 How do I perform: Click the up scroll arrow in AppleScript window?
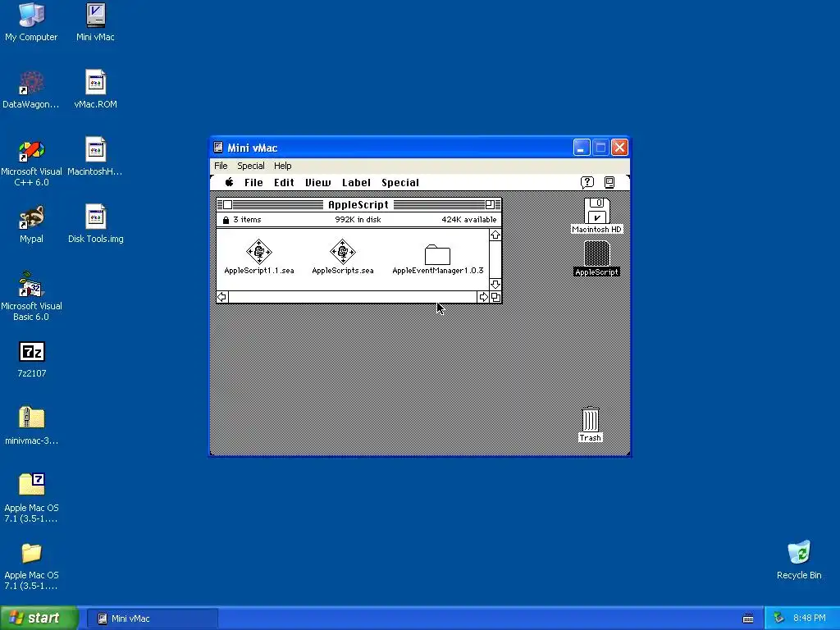click(x=495, y=235)
